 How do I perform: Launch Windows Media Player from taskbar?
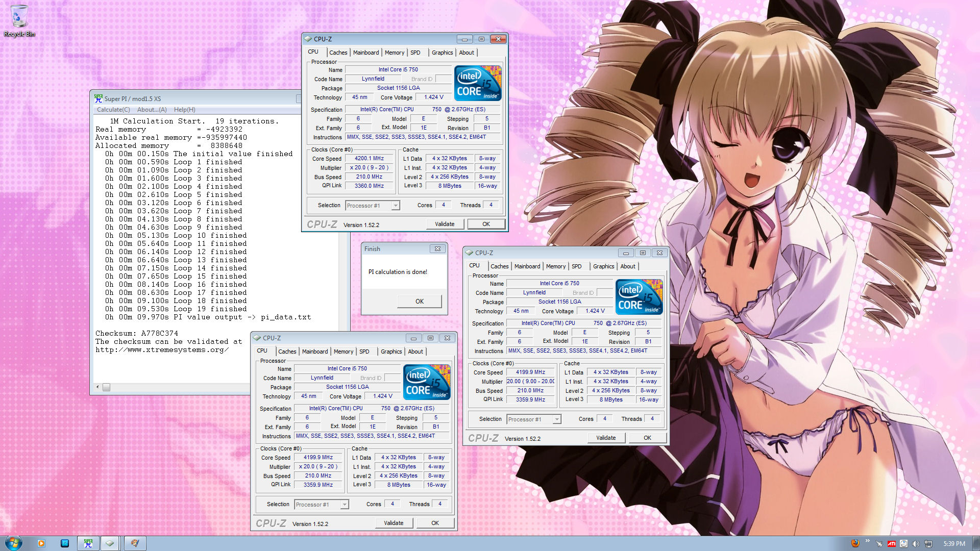coord(41,543)
